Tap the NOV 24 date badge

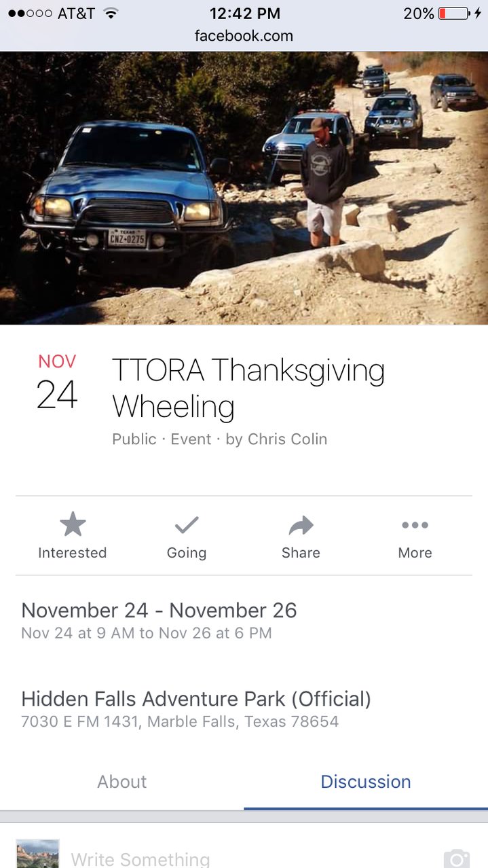coord(57,382)
